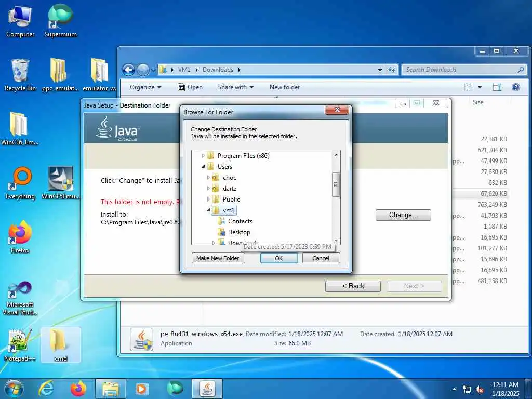
Task: Click the taskbar clock showing 12:11 AM
Action: [x=505, y=389]
